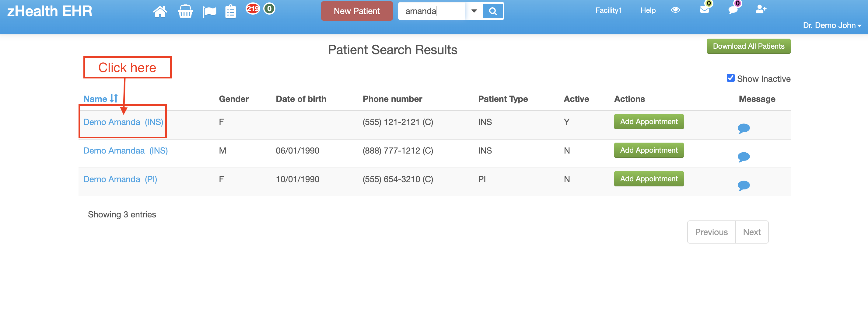This screenshot has width=868, height=329.
Task: Click phone number (888) 777-1212 (C)
Action: tap(397, 151)
